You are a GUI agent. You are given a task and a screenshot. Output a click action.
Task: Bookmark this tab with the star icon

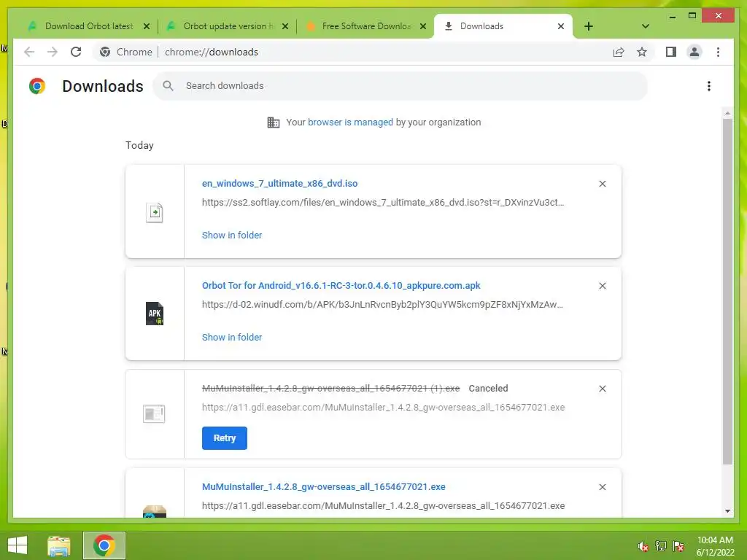pyautogui.click(x=642, y=52)
